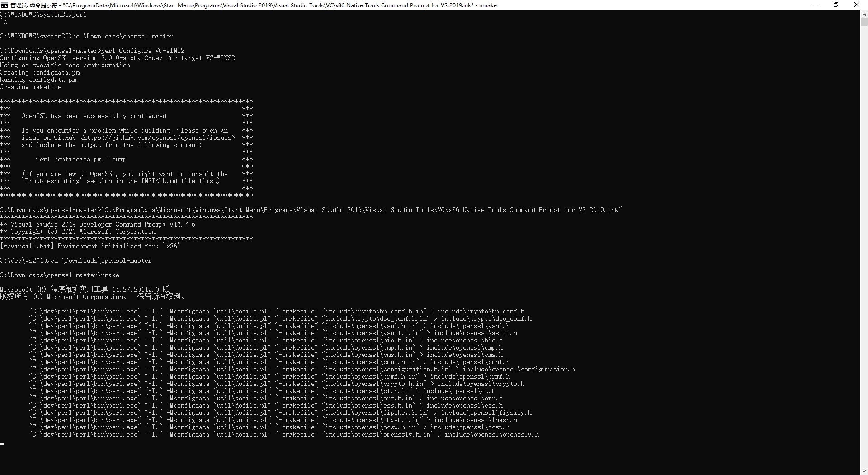Click 'Creating configdata.pm' output line
This screenshot has width=868, height=475.
coord(40,72)
